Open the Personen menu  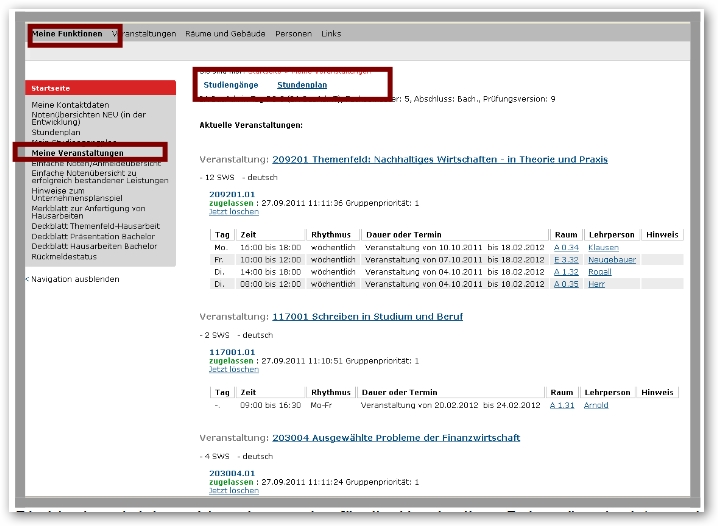(294, 34)
